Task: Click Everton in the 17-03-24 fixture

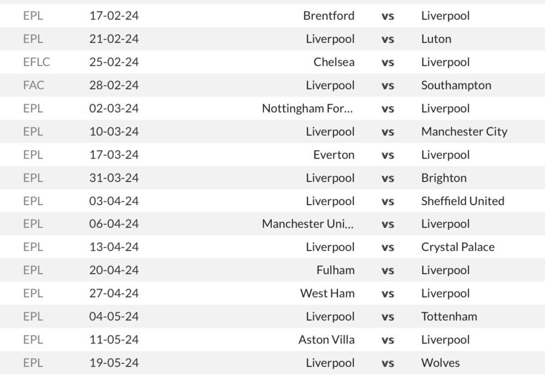Action: click(x=334, y=154)
